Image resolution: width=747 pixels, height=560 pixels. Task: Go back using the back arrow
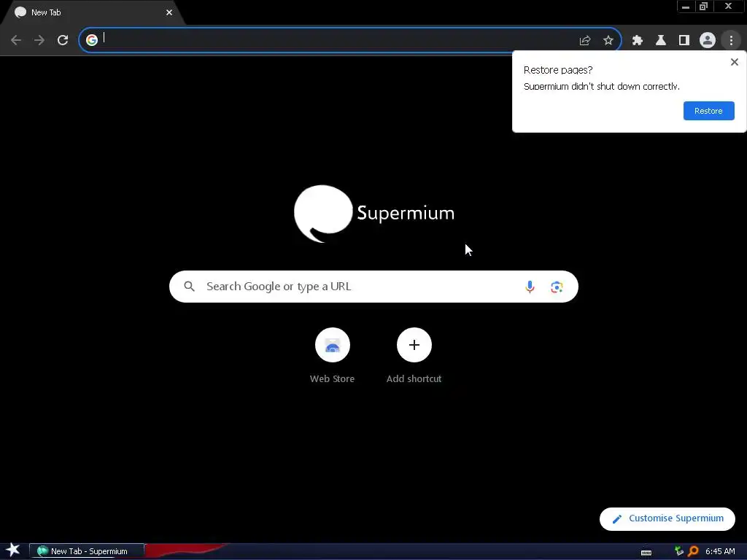click(x=16, y=40)
